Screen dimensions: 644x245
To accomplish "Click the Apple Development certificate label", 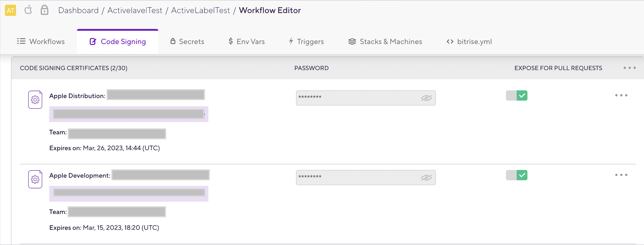I will pyautogui.click(x=80, y=175).
